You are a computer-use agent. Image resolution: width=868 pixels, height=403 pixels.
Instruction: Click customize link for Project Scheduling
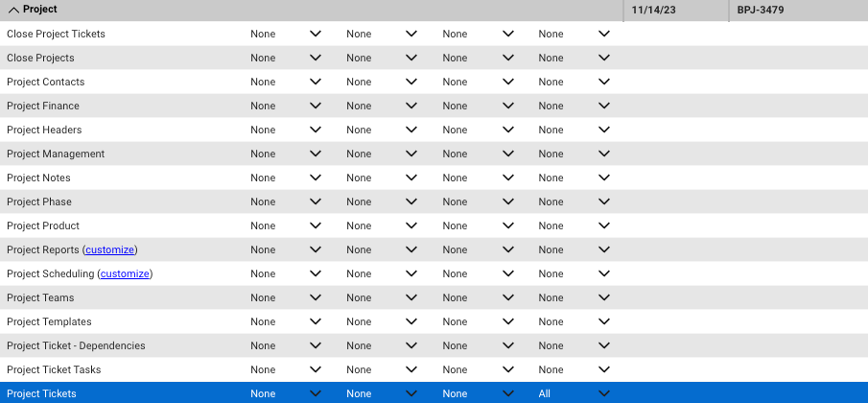click(125, 273)
